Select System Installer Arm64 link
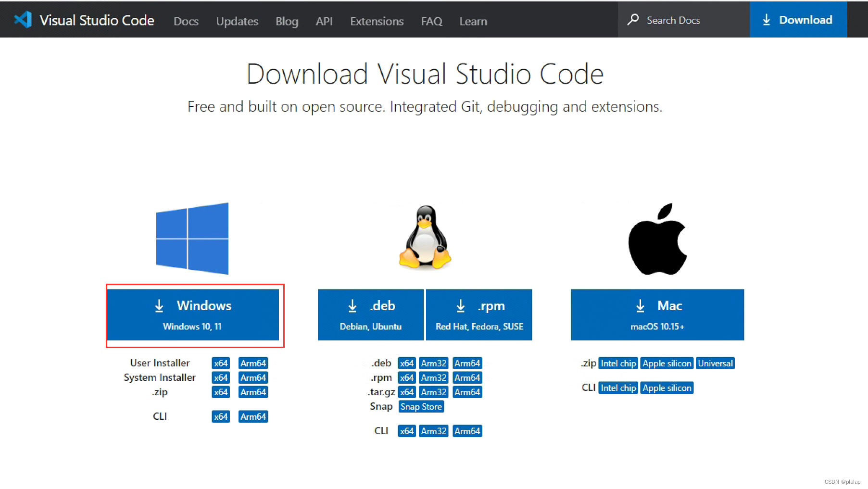 [x=253, y=377]
